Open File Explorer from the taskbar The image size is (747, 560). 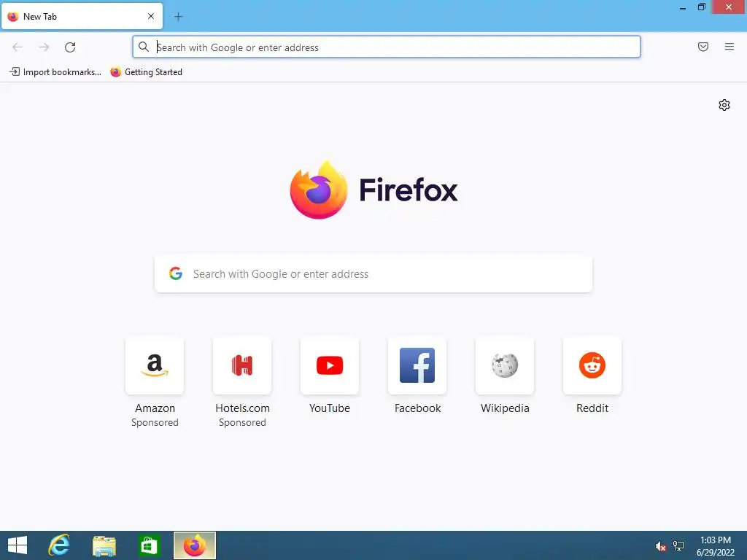pos(104,545)
